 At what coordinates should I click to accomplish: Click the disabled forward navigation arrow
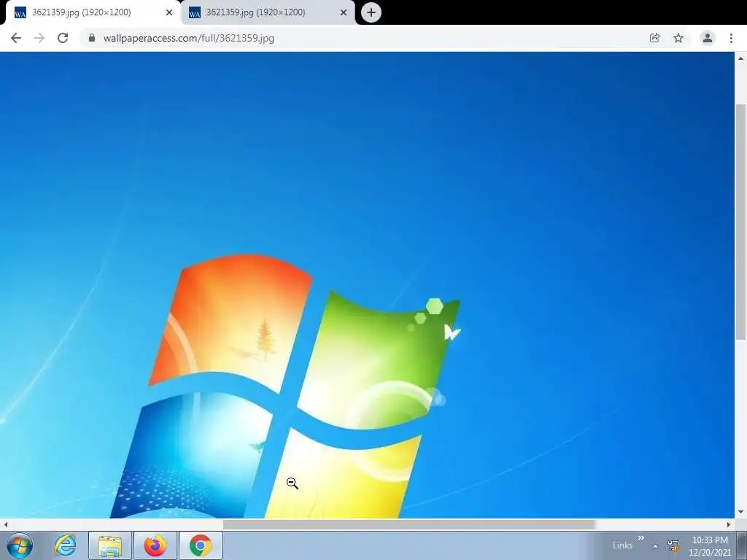pos(39,38)
